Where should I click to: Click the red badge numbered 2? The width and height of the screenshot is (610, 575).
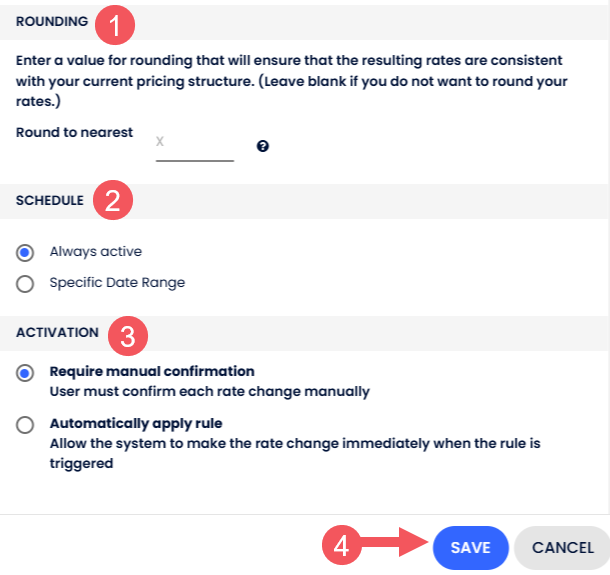coord(113,201)
